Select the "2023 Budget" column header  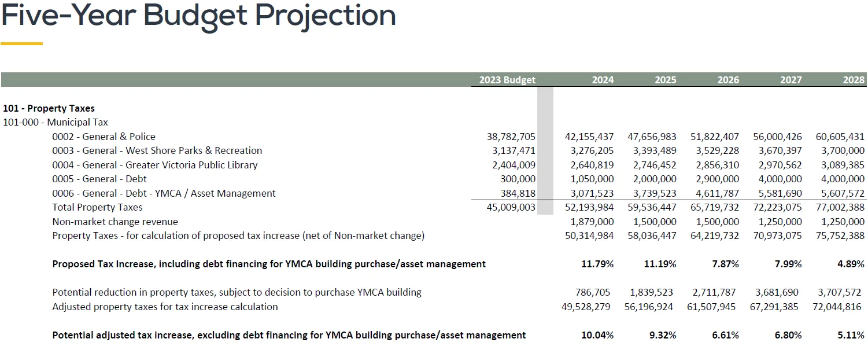point(507,80)
